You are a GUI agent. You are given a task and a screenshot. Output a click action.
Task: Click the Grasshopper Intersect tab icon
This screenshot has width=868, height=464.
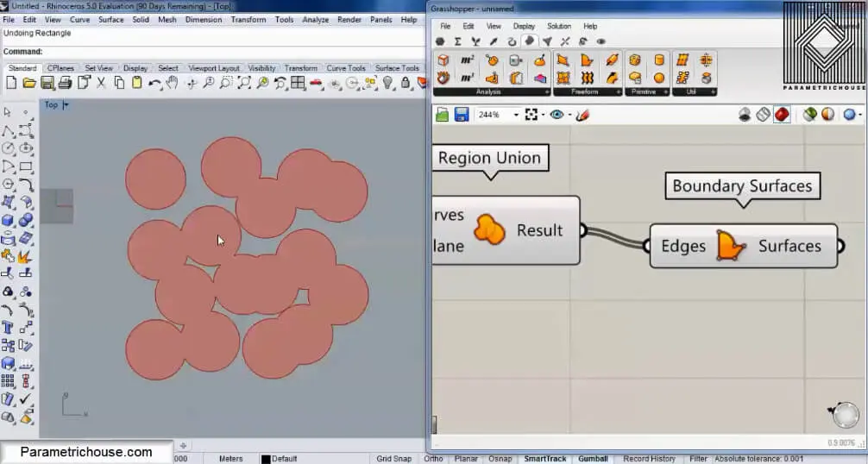564,41
